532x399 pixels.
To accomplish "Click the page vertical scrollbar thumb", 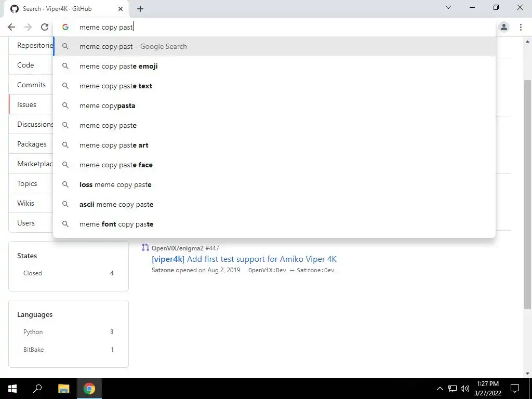I will [527, 194].
